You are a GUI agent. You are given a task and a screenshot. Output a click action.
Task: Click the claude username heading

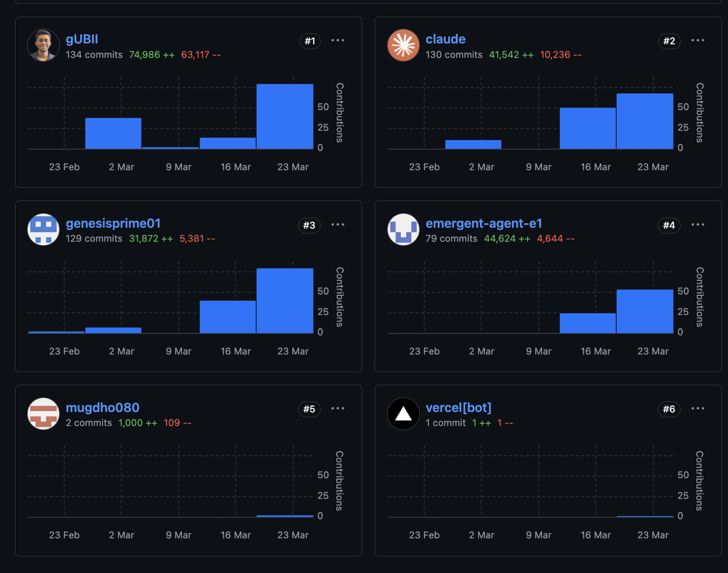[446, 39]
